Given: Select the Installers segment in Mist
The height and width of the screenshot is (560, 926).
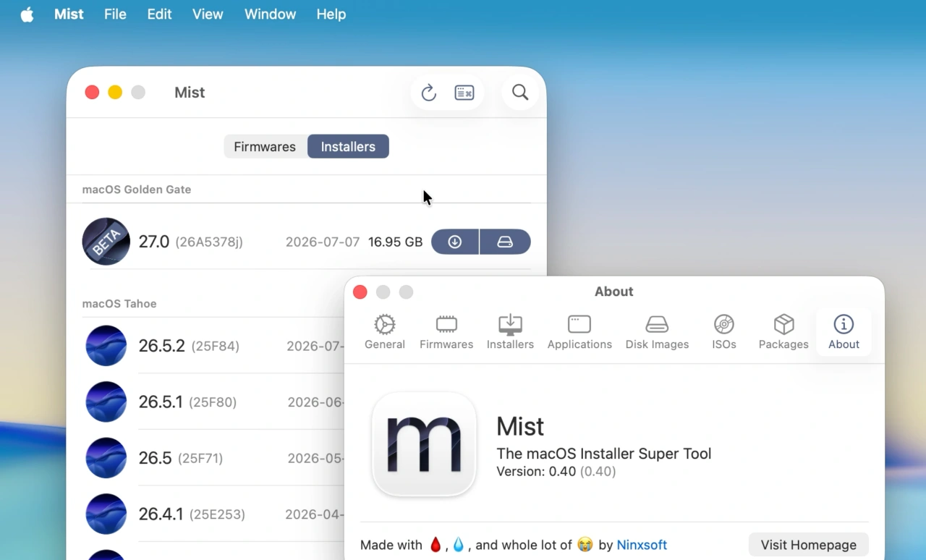Looking at the screenshot, I should click(x=348, y=147).
